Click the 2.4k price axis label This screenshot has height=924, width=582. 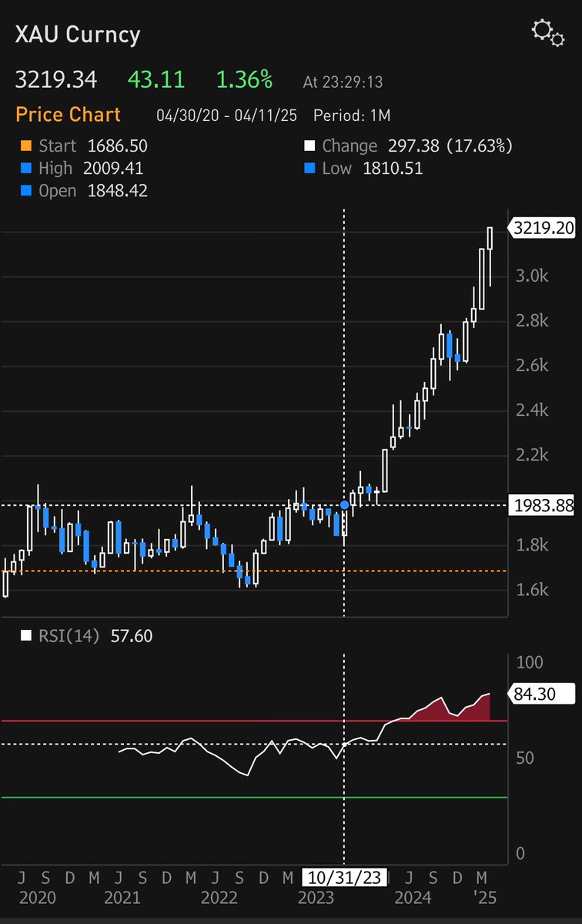531,410
